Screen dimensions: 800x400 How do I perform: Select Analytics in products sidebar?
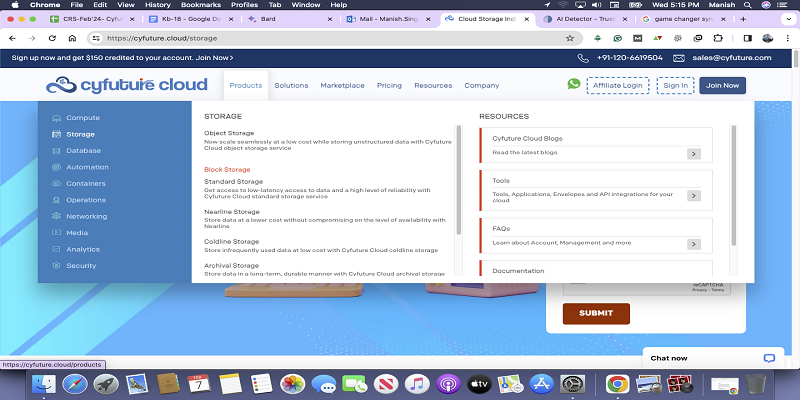[83, 249]
